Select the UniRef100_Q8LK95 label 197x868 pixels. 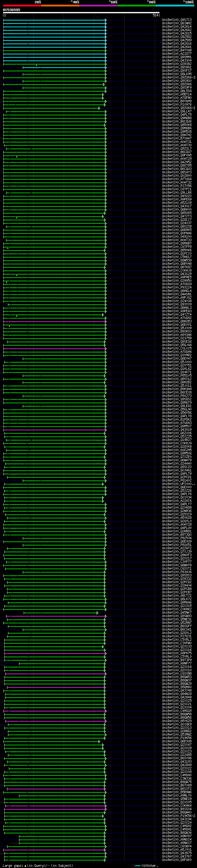coord(177,74)
